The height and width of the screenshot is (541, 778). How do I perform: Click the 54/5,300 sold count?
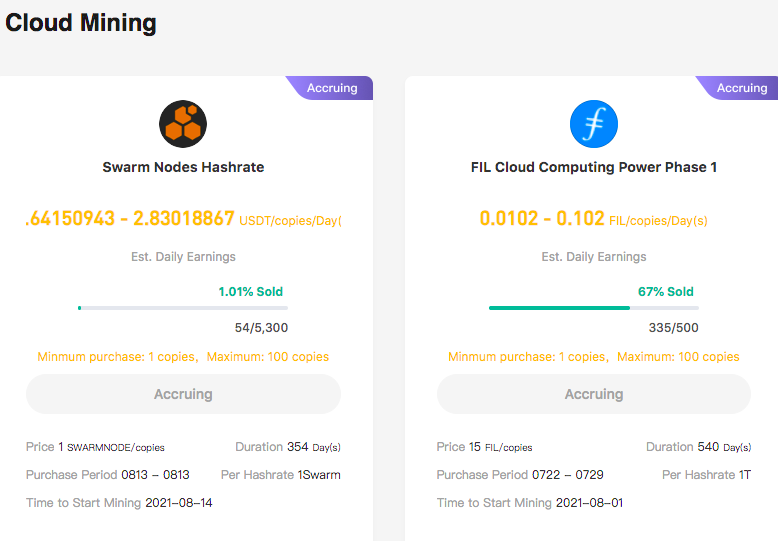(261, 328)
